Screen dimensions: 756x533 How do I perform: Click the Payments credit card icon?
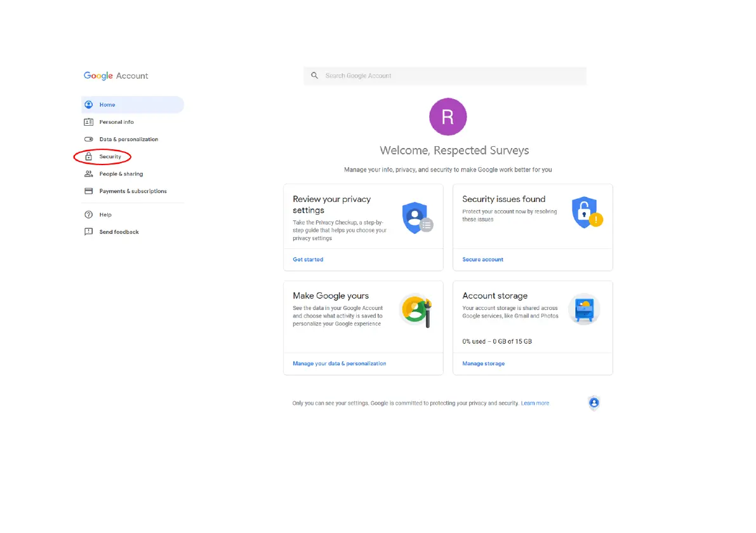(89, 191)
